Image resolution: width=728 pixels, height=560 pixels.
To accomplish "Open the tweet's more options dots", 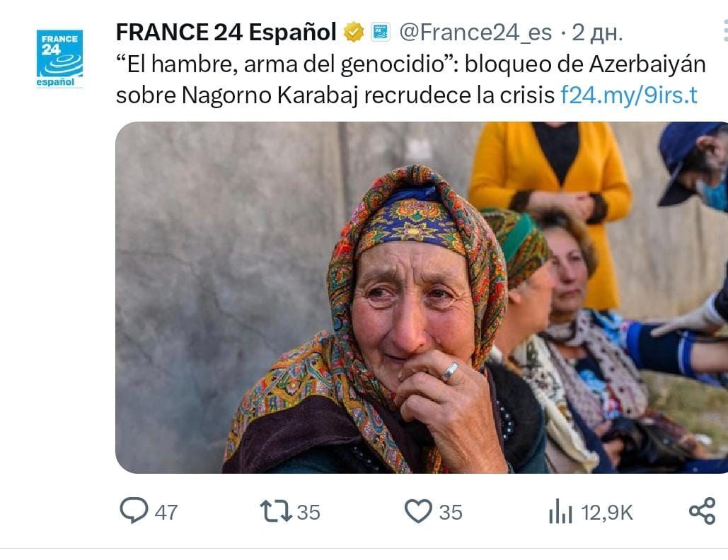I will pyautogui.click(x=724, y=32).
